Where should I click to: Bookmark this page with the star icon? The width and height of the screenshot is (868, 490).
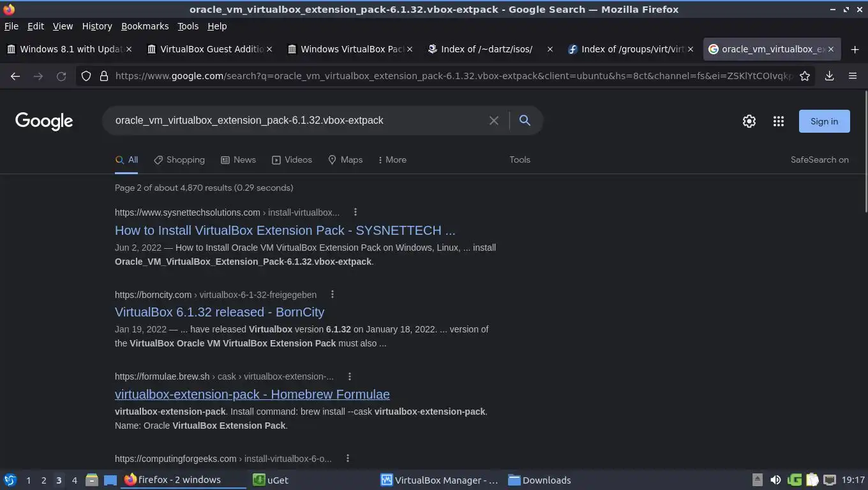click(805, 76)
